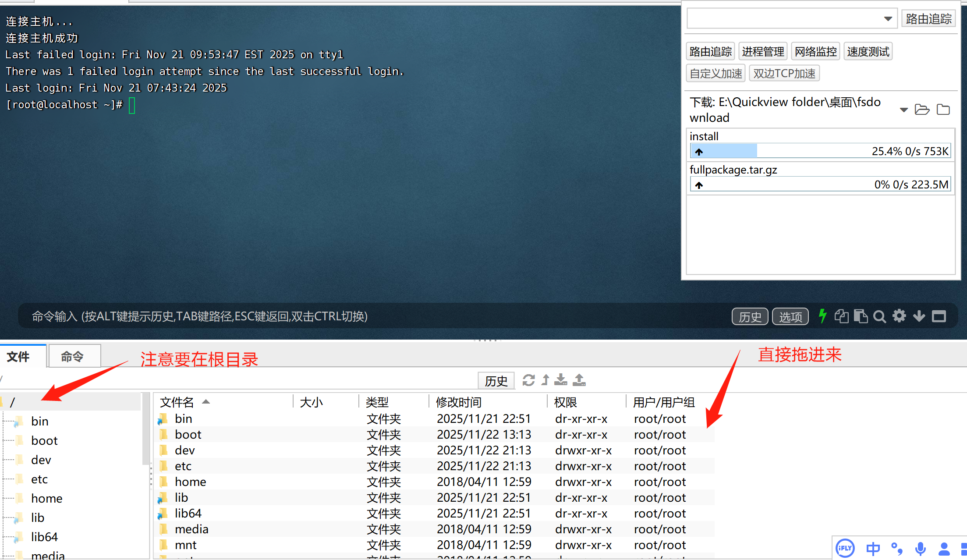Click the 进程管理 button
The image size is (967, 560).
pyautogui.click(x=763, y=52)
